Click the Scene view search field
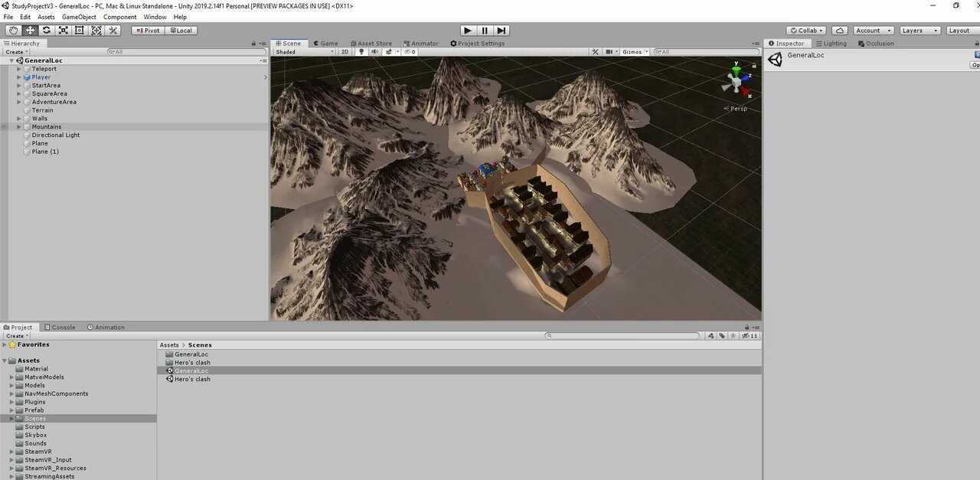This screenshot has width=980, height=480. pos(706,52)
